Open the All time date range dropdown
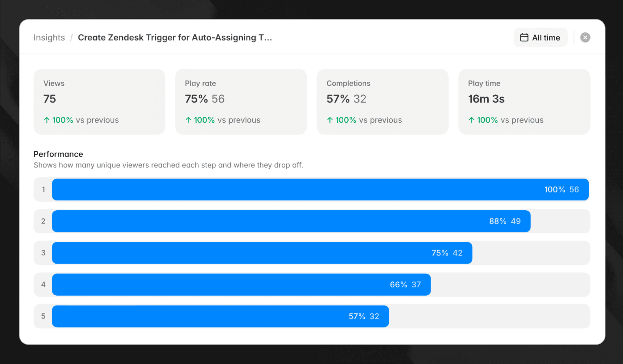This screenshot has height=364, width=623. (541, 38)
